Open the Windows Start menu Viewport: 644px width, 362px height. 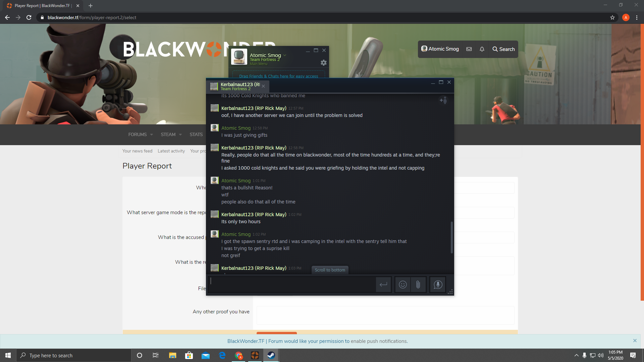click(8, 355)
